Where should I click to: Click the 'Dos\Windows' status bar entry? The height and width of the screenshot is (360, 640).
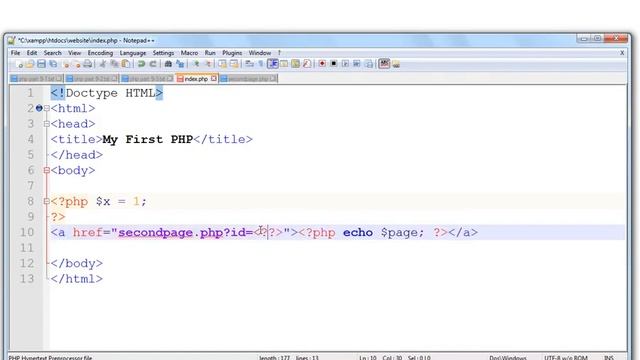[x=508, y=358]
